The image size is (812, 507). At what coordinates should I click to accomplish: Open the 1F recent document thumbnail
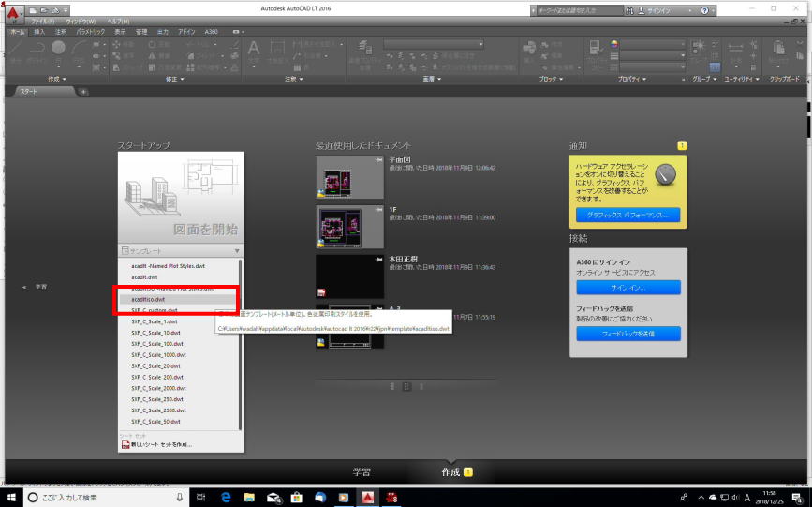click(x=350, y=227)
